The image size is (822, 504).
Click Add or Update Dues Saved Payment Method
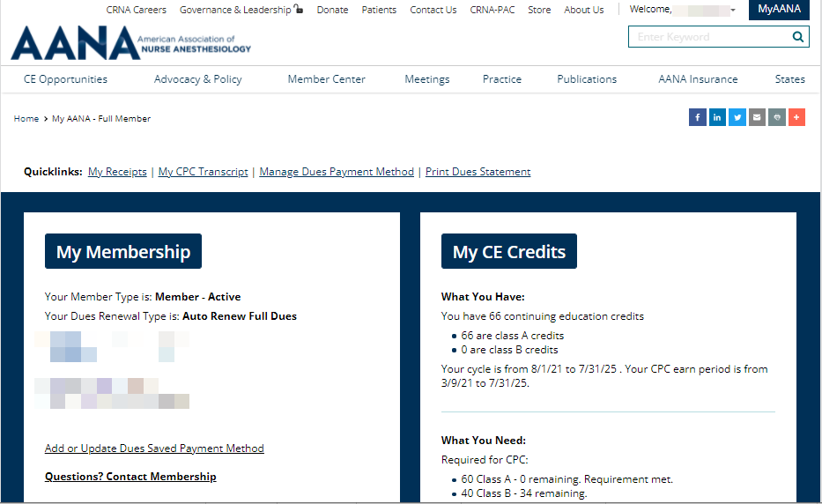tap(154, 448)
